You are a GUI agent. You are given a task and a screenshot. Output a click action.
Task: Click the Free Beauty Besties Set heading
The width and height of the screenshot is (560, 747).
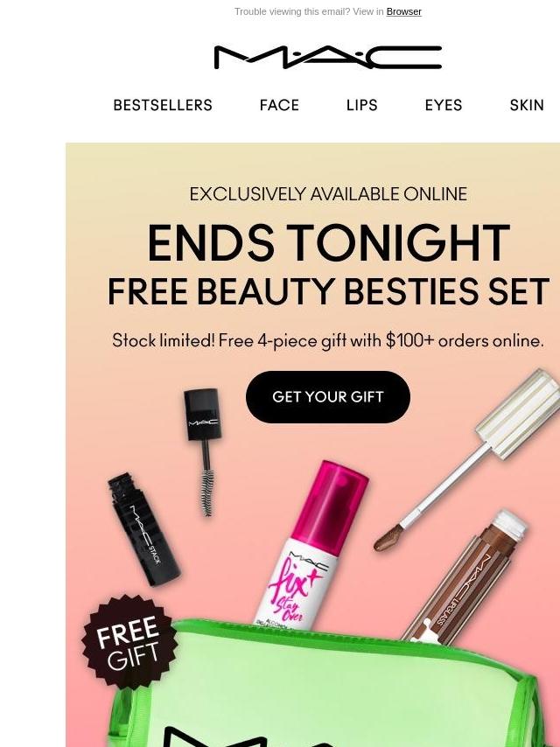tap(328, 291)
